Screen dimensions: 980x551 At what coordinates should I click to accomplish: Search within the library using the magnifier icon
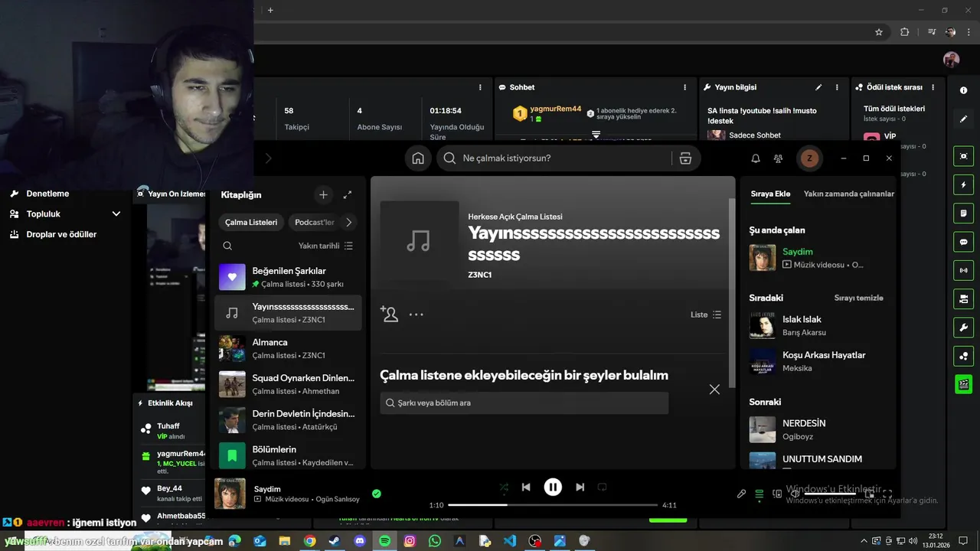[x=227, y=246]
